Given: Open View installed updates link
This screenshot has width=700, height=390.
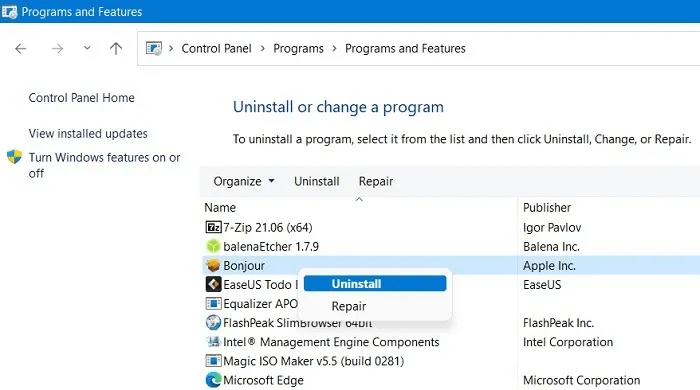Looking at the screenshot, I should [88, 133].
